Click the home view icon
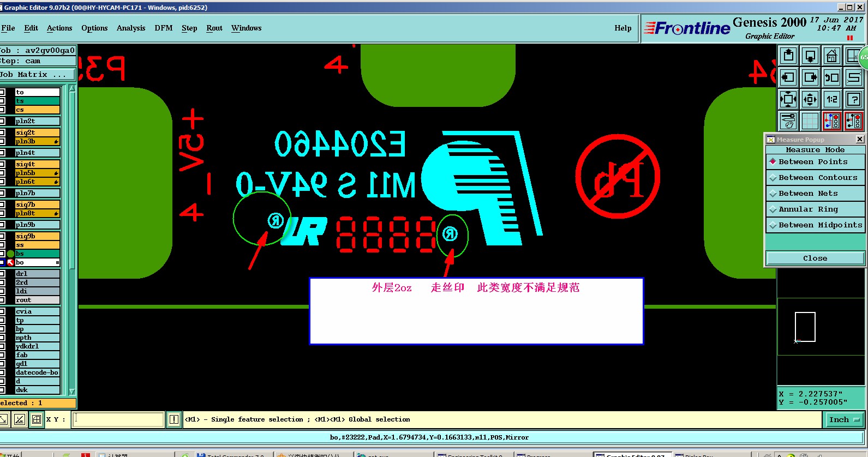 [x=832, y=56]
